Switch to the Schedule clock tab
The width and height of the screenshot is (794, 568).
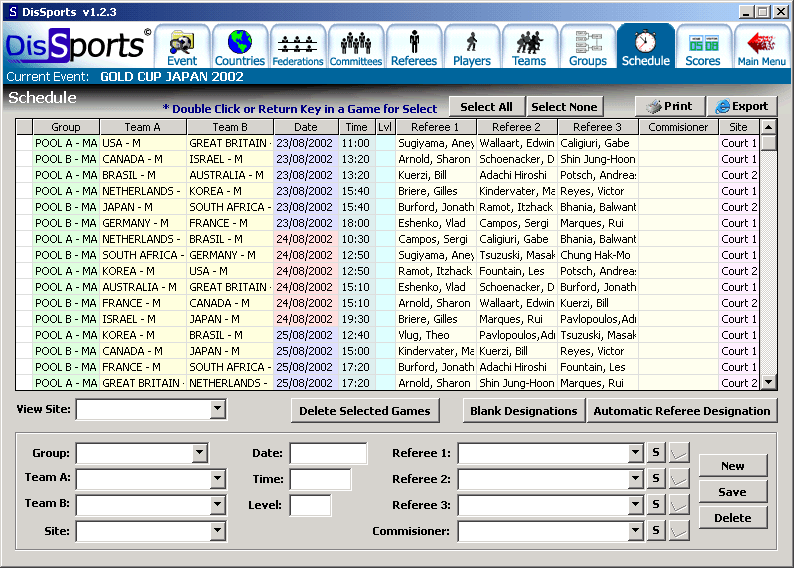coord(646,47)
